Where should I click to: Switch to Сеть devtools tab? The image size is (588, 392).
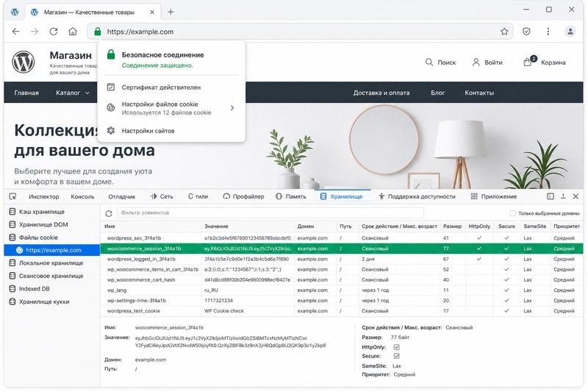tap(162, 196)
